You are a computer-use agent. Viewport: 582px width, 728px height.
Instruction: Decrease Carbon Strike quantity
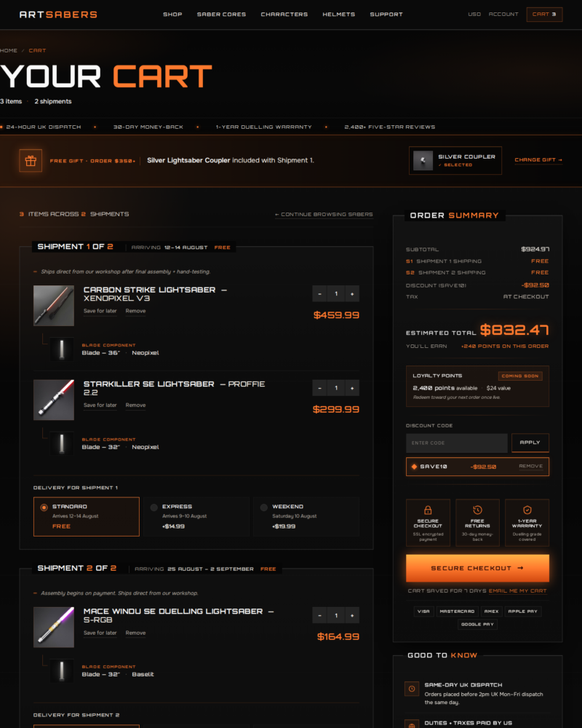[x=320, y=294]
